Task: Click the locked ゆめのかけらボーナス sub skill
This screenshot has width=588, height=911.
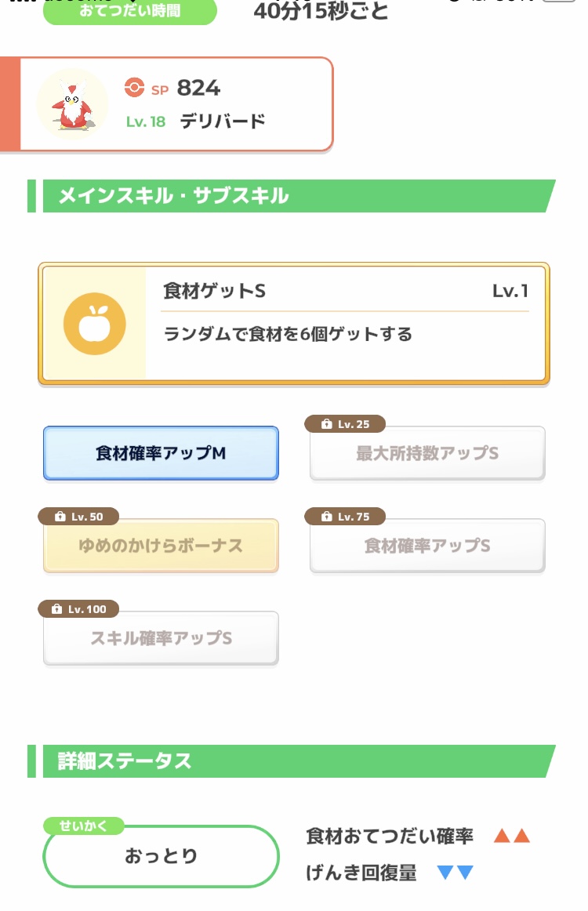Action: [x=161, y=546]
